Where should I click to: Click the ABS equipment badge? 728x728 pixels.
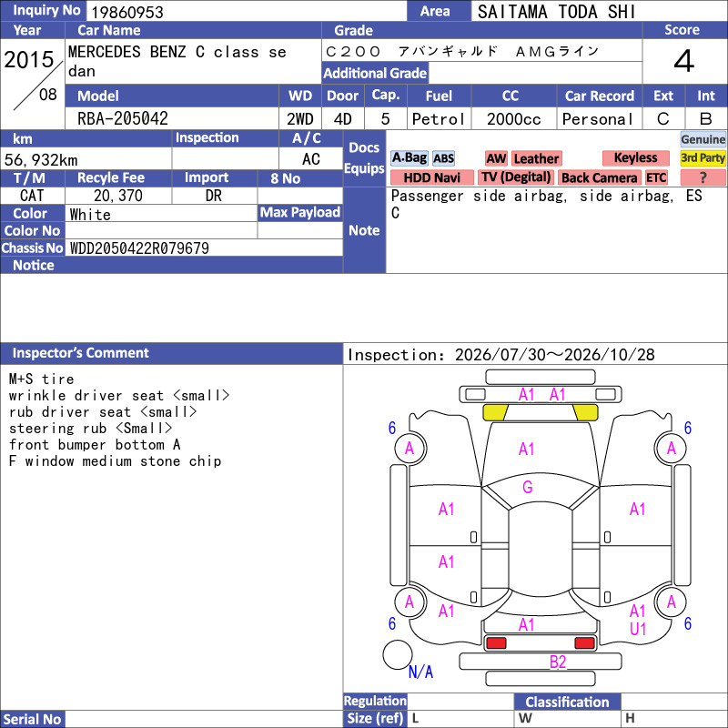443,158
